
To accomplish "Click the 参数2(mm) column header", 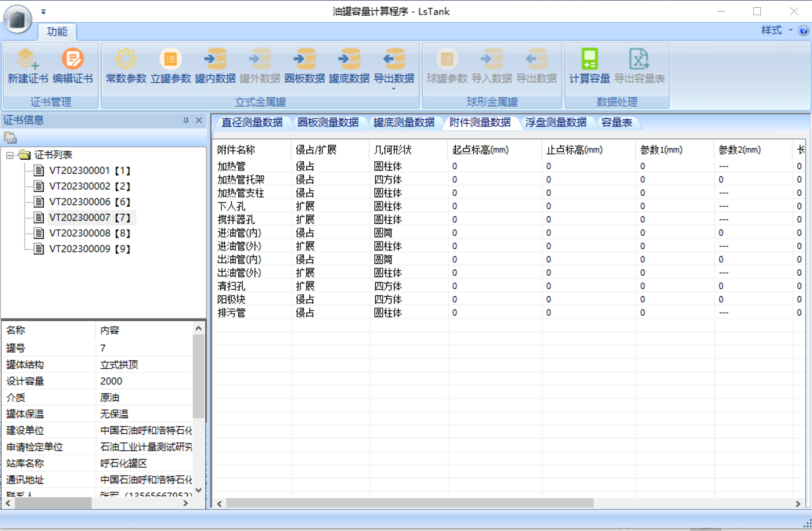I will click(753, 150).
